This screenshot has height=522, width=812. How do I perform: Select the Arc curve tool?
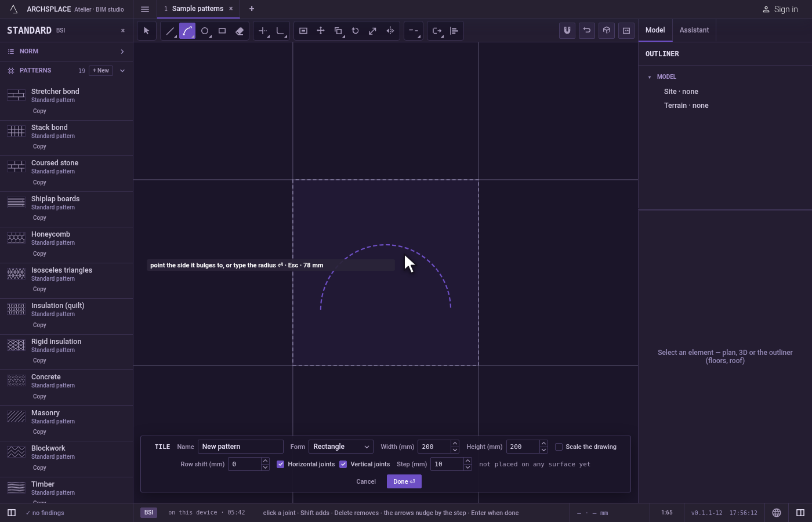[x=187, y=31]
